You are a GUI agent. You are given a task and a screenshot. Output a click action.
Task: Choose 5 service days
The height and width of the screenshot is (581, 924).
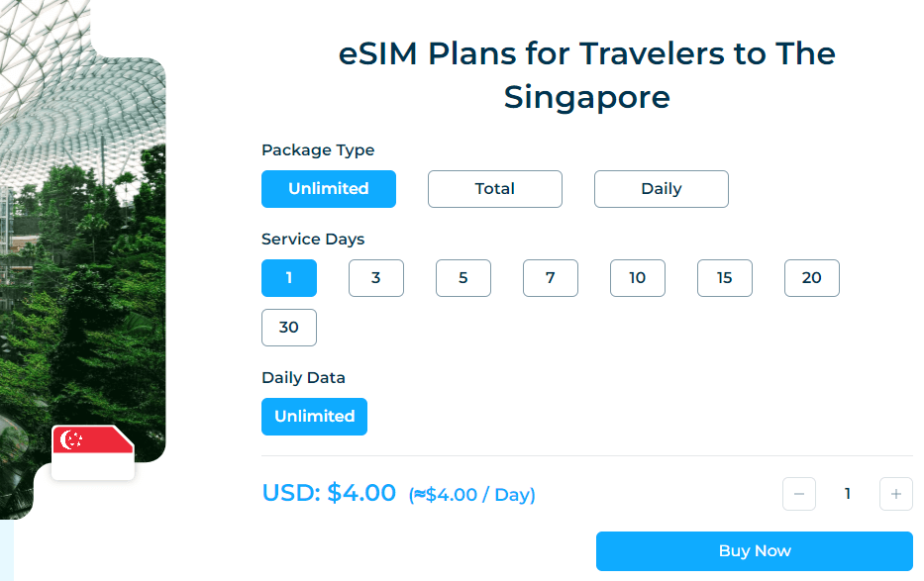click(463, 278)
